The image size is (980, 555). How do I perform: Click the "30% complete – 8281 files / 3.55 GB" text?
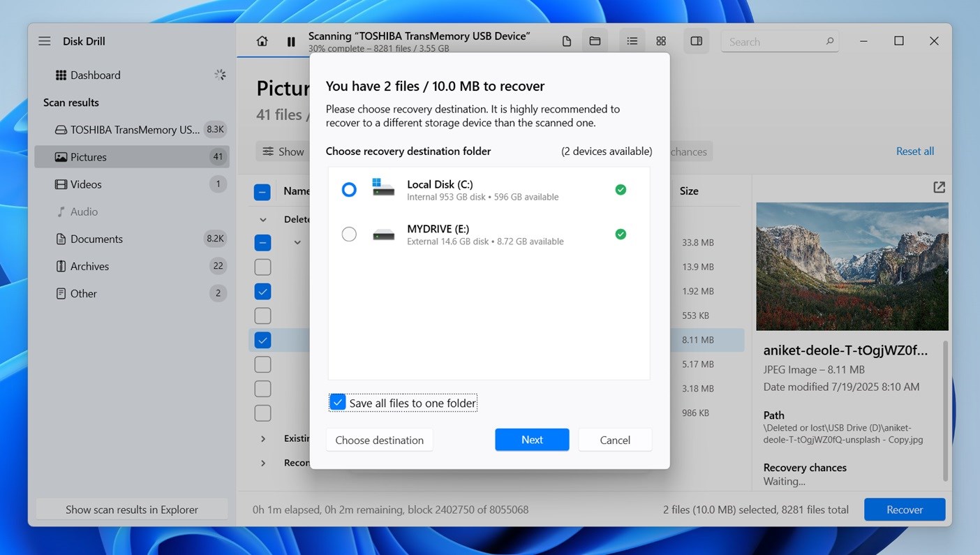(379, 49)
